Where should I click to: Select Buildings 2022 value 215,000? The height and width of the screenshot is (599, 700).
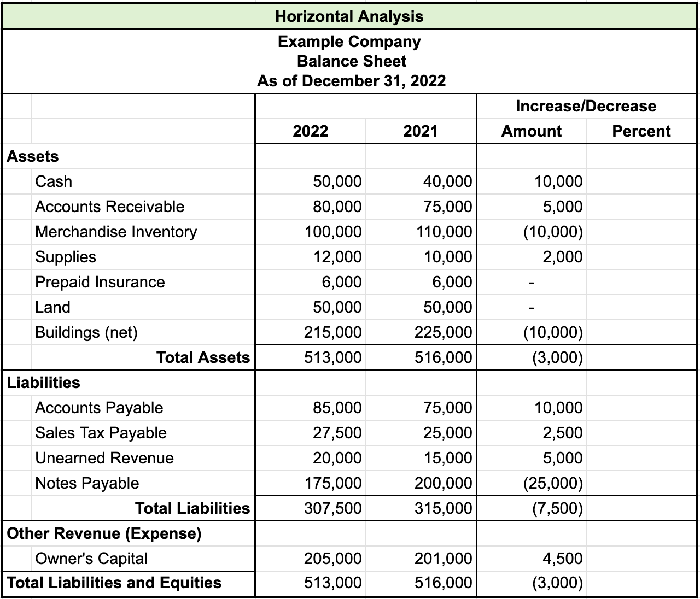333,332
